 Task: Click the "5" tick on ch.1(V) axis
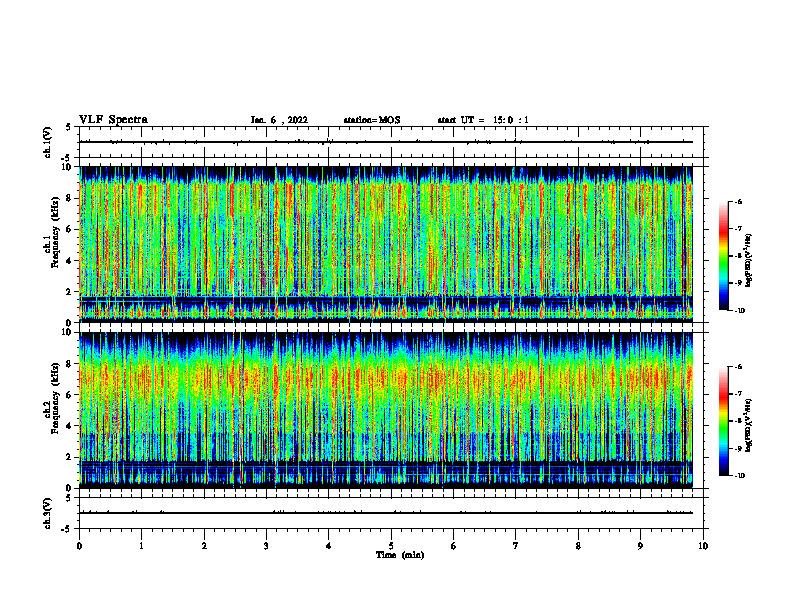click(69, 127)
